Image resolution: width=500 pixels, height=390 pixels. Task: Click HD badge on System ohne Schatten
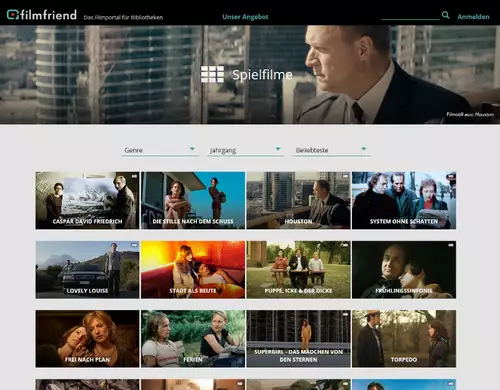click(x=451, y=176)
